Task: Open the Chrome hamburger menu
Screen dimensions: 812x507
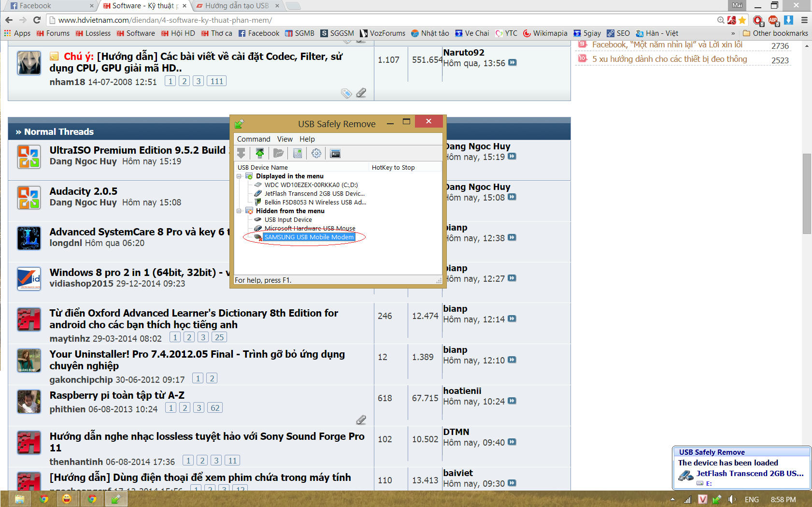Action: coord(804,20)
